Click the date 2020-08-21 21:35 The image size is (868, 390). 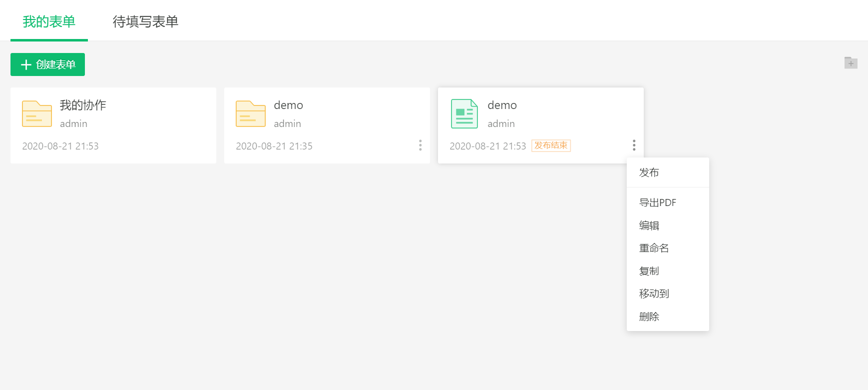point(274,146)
